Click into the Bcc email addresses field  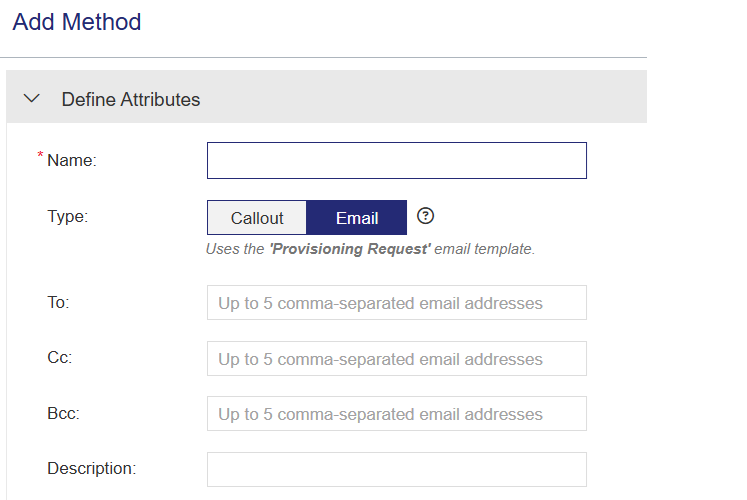[x=396, y=414]
